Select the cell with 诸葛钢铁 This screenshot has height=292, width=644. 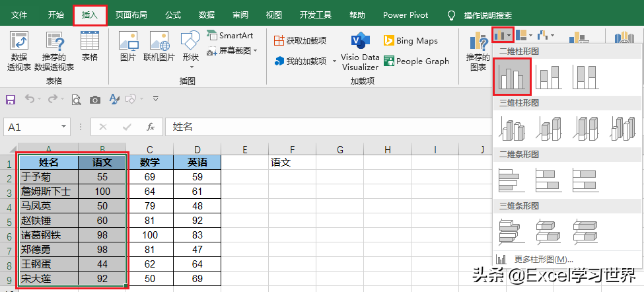point(48,235)
